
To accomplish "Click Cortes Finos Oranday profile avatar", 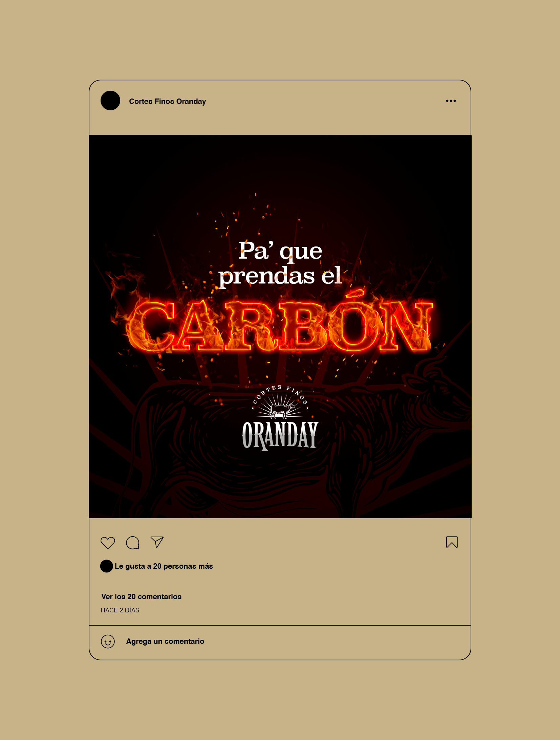I will [x=110, y=101].
